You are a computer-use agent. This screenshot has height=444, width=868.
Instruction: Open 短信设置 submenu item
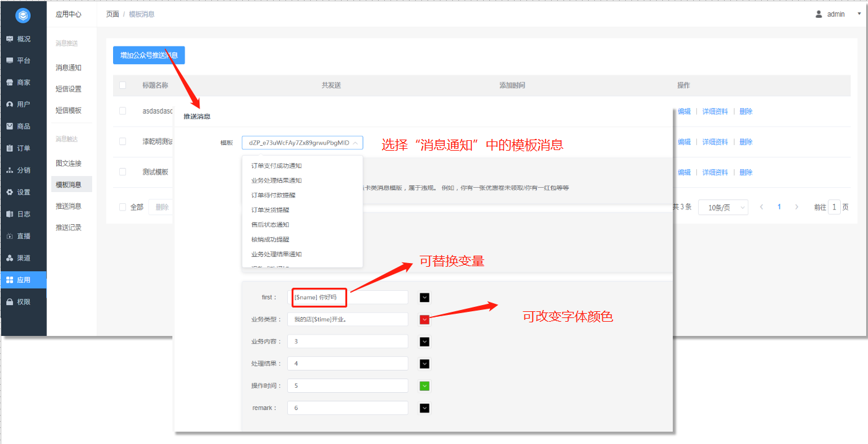(x=69, y=89)
